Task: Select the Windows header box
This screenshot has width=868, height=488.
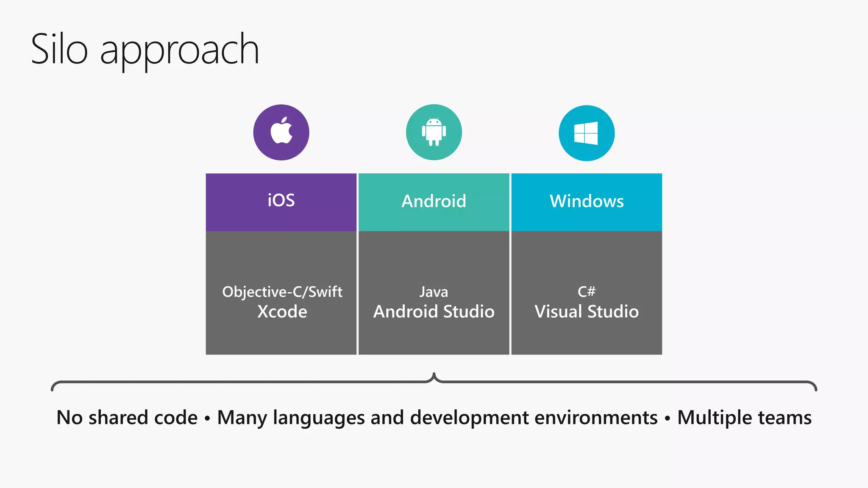Action: [587, 202]
